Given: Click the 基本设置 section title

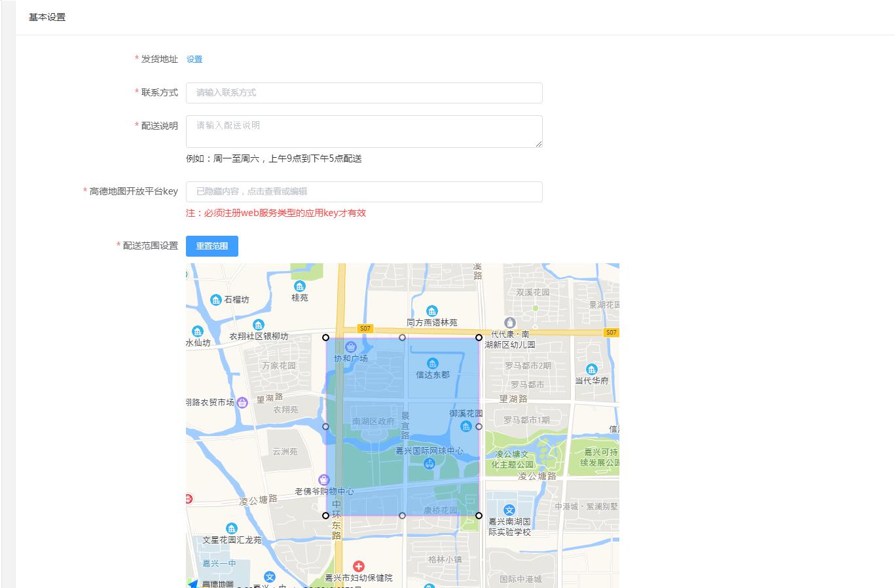Looking at the screenshot, I should click(x=47, y=18).
